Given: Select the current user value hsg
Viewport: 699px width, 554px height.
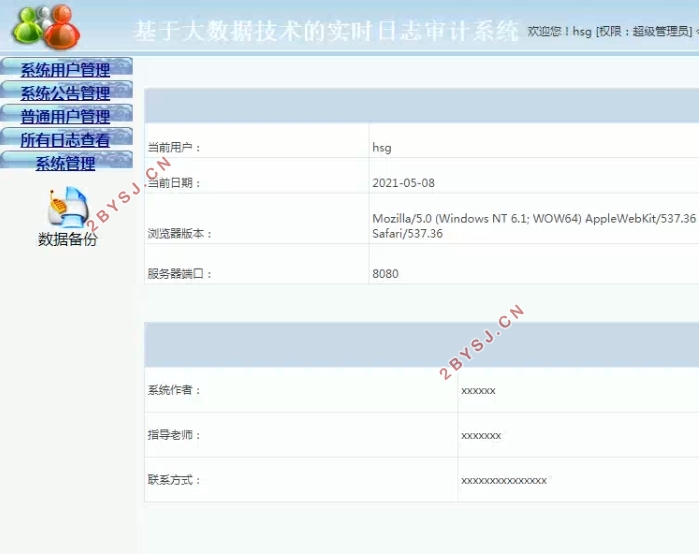Looking at the screenshot, I should click(382, 148).
